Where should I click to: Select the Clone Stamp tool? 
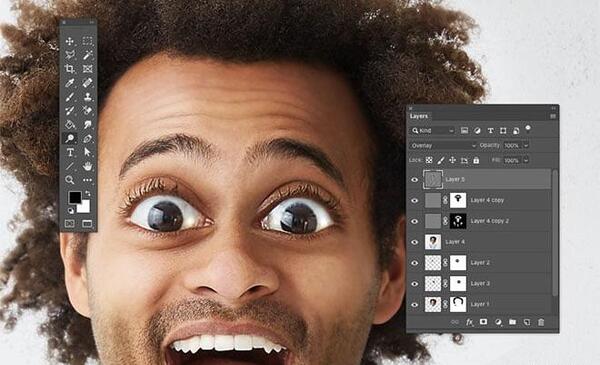[x=87, y=97]
